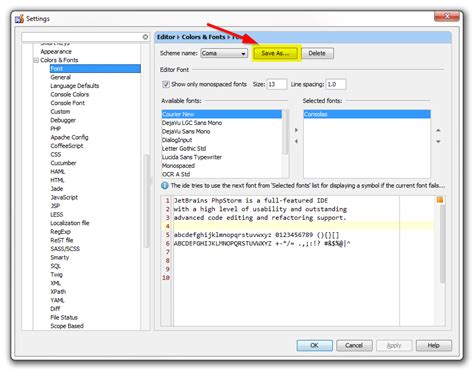Image resolution: width=474 pixels, height=371 pixels.
Task: Select RegExp color settings
Action: 61,232
